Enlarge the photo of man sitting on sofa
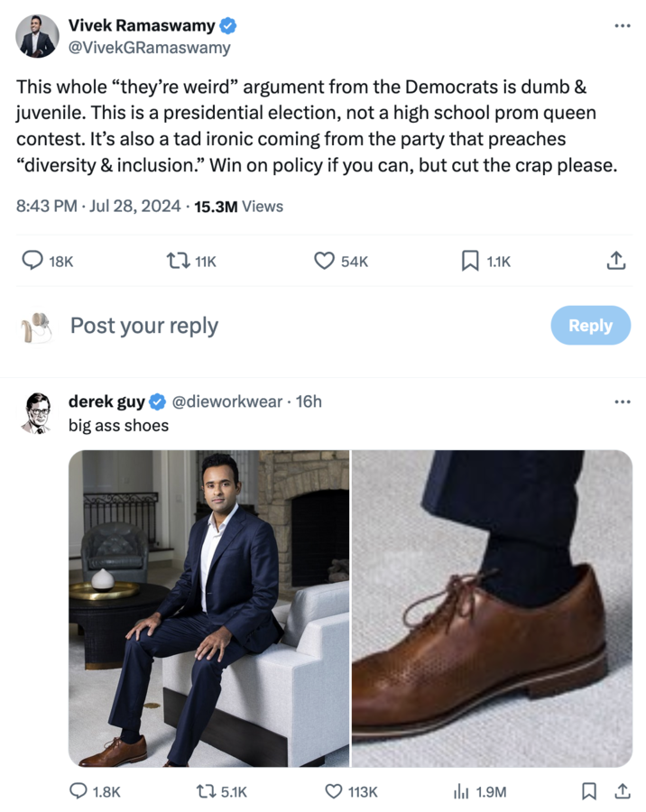The width and height of the screenshot is (646, 812). click(x=208, y=608)
